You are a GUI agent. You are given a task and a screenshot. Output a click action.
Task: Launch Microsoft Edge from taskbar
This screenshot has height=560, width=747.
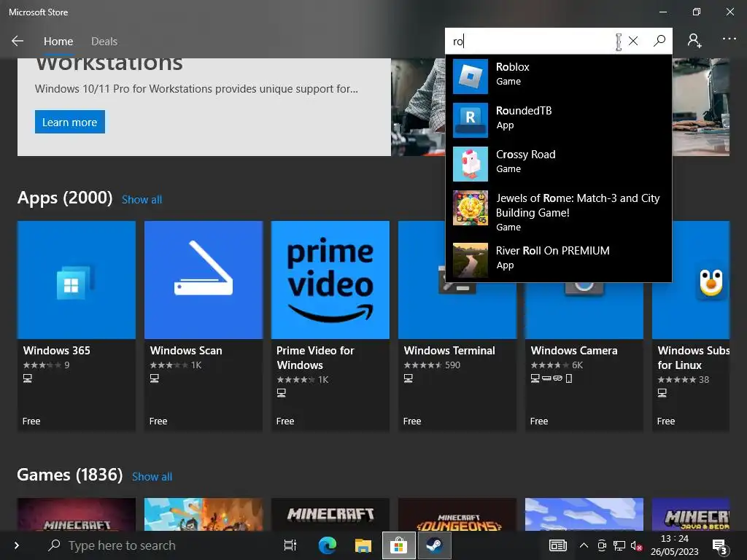(x=328, y=545)
